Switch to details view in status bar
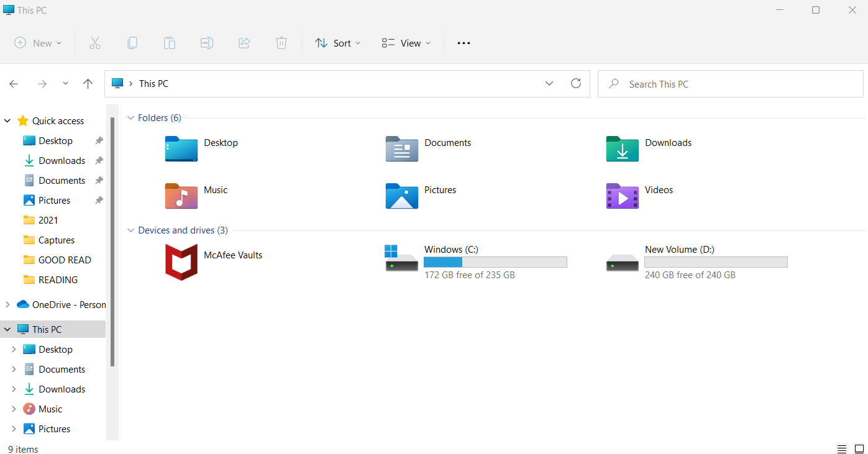Screen dimensions: 868x454 click(842, 449)
